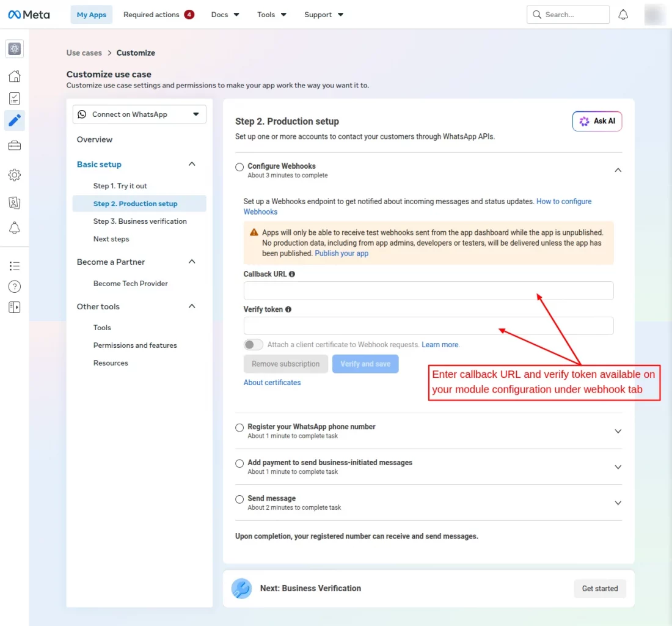Open the My Apps tab
Screen dimensions: 672x626
point(91,15)
